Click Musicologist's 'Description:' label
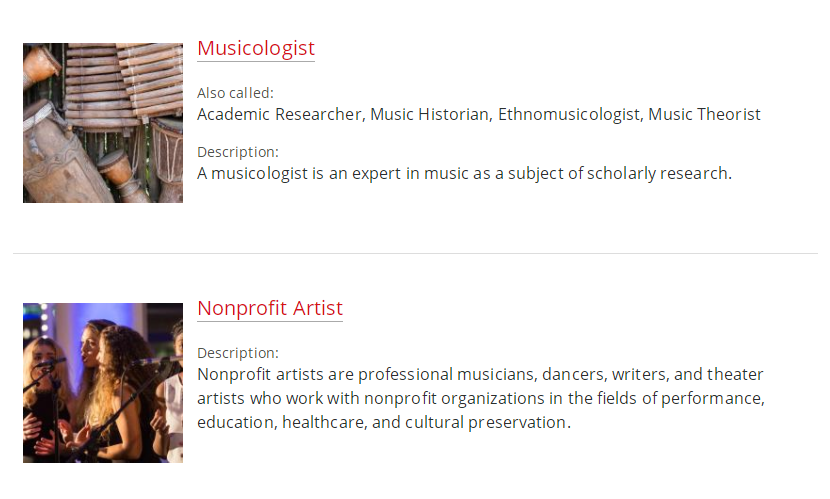The image size is (830, 499). (x=238, y=152)
